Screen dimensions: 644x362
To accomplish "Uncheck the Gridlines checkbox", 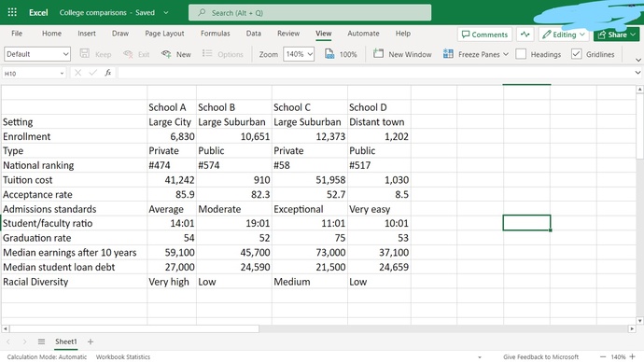I will pos(576,54).
